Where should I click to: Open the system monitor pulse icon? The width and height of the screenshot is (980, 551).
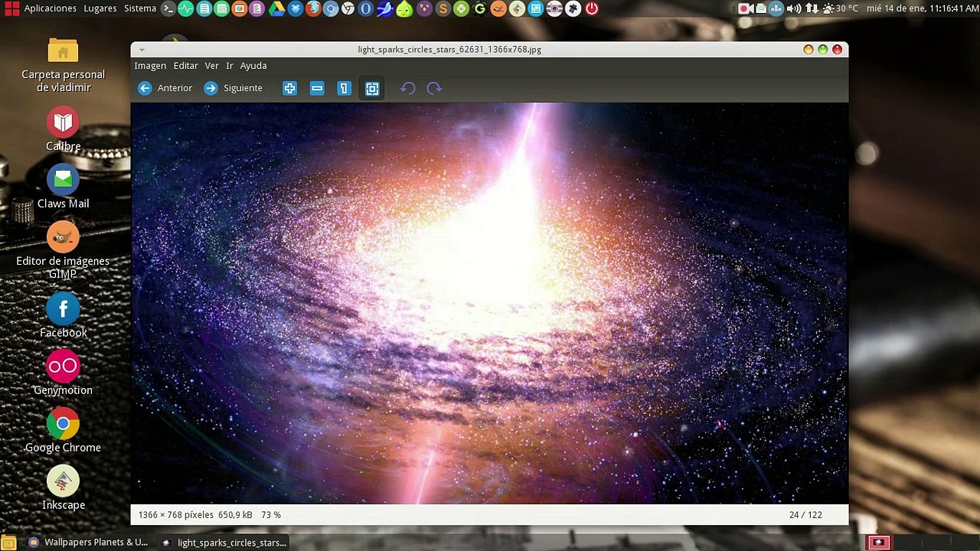[186, 8]
